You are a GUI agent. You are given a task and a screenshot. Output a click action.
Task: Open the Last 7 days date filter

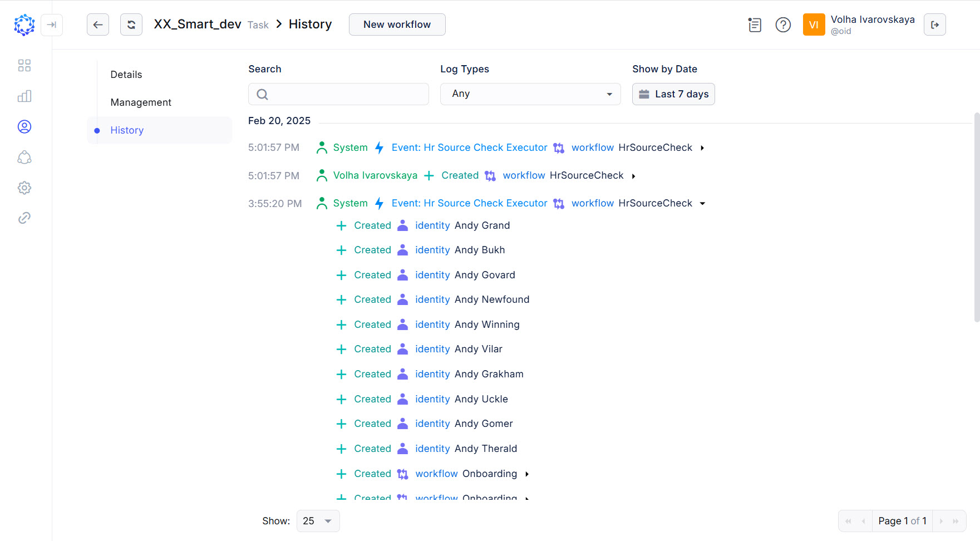point(673,94)
